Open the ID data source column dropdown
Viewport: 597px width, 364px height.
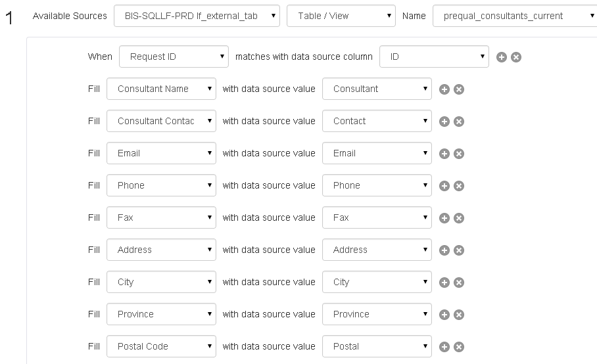434,57
